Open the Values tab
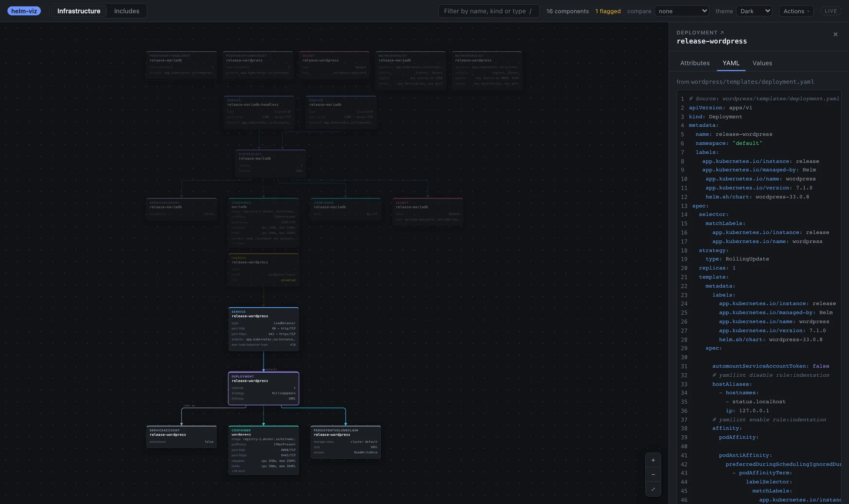 tap(762, 63)
